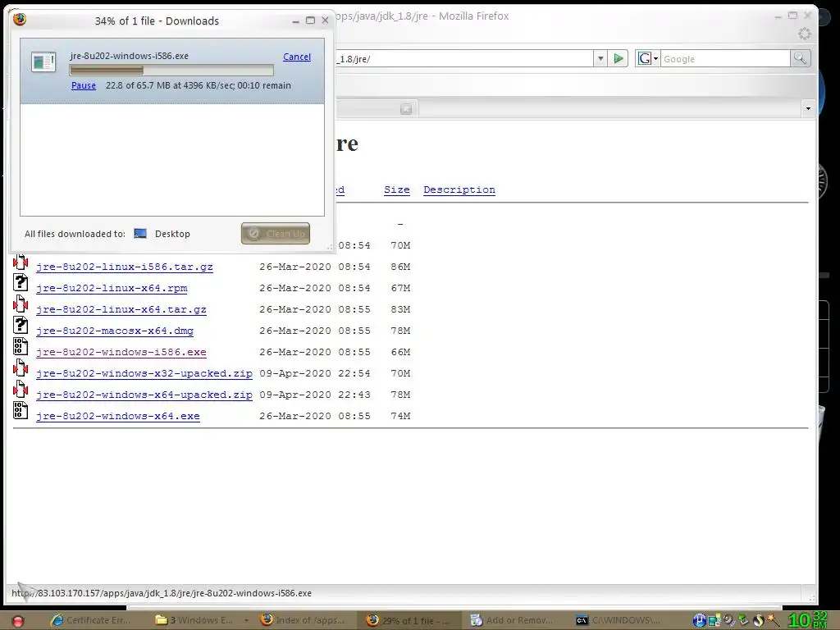Click binary file icon beside windows-x64.exe
Screen dimensions: 840x630
click(x=21, y=411)
